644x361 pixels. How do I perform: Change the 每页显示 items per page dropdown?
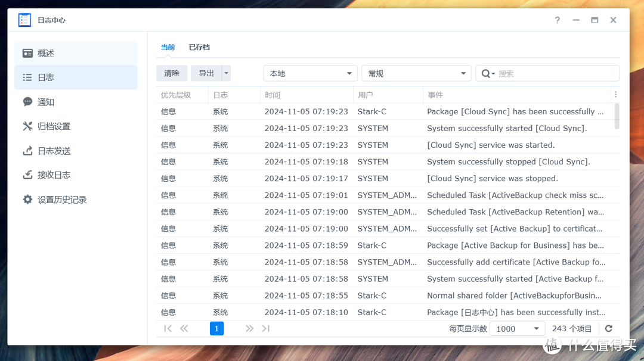pos(516,328)
